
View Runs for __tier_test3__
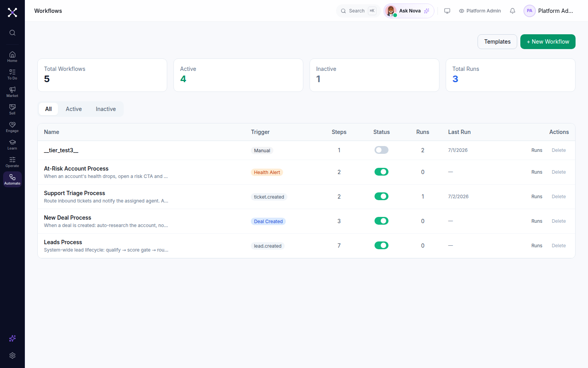pyautogui.click(x=537, y=150)
